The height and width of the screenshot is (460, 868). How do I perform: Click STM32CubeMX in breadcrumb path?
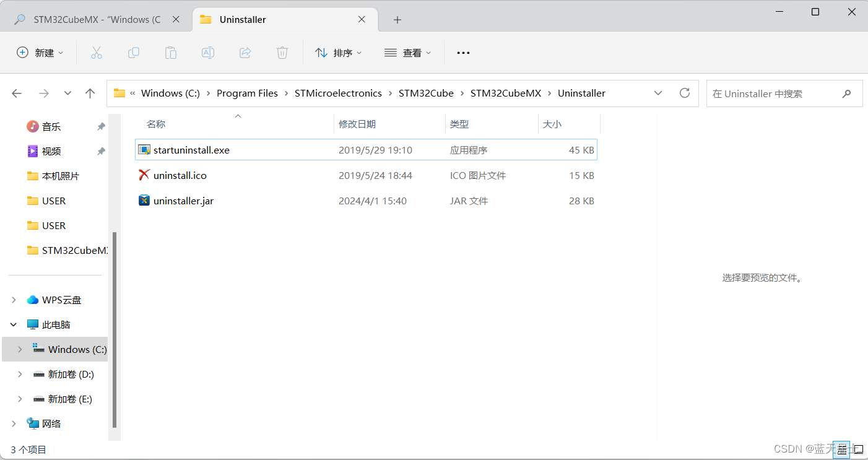[x=506, y=93]
